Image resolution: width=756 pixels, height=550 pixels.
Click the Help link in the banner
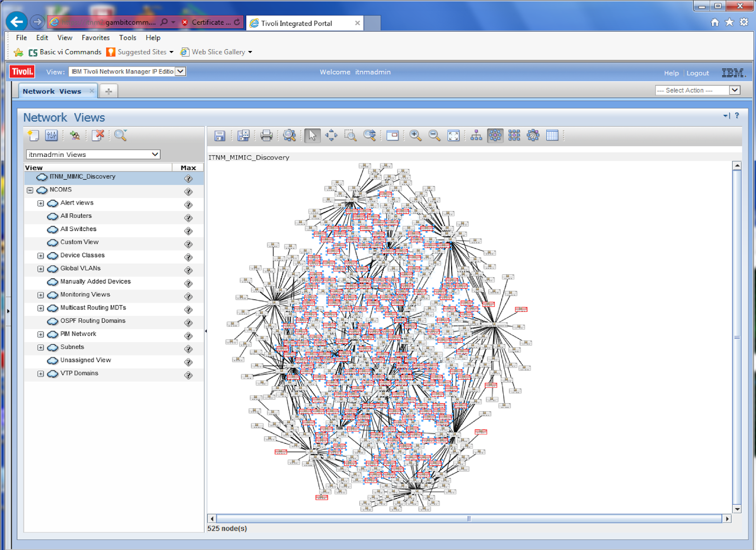tap(671, 73)
